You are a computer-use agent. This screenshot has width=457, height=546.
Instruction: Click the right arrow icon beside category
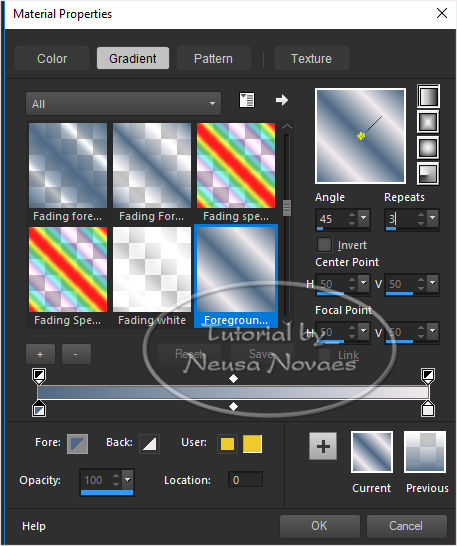point(281,100)
